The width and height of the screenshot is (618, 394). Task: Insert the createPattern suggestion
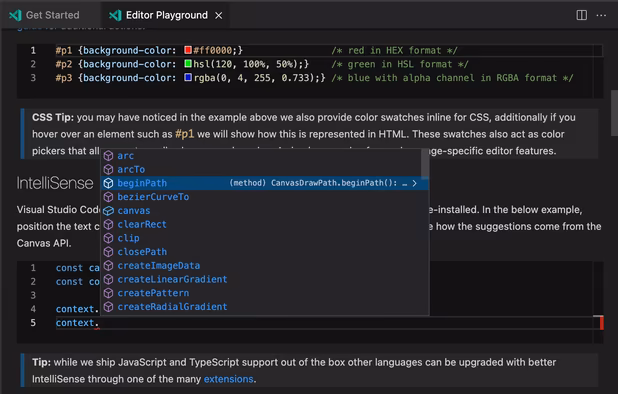pyautogui.click(x=265, y=293)
